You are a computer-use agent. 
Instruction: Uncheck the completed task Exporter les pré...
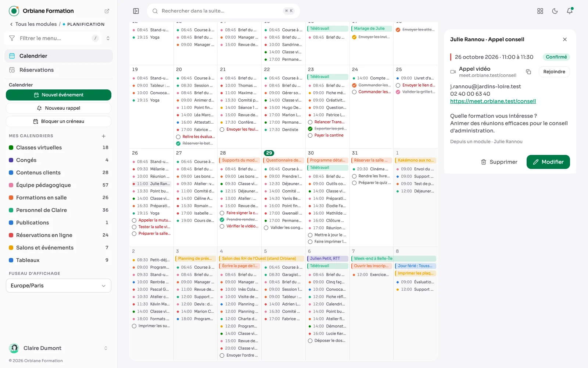tap(310, 129)
